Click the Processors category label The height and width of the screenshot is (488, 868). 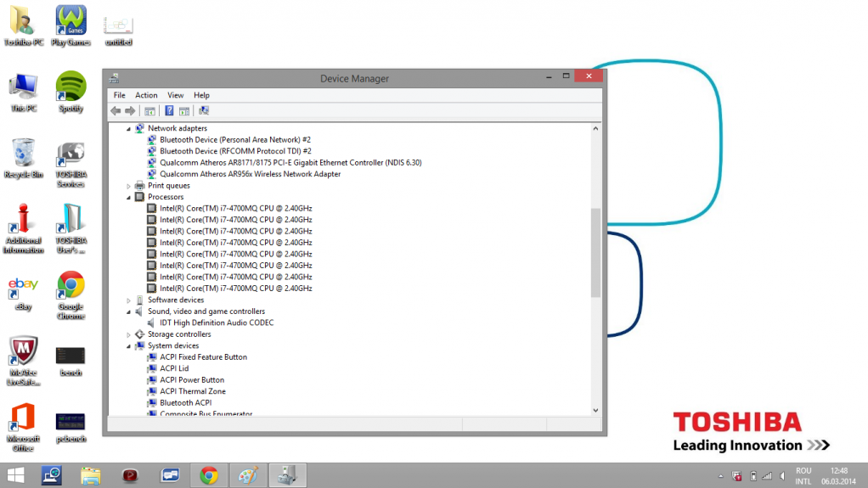166,197
